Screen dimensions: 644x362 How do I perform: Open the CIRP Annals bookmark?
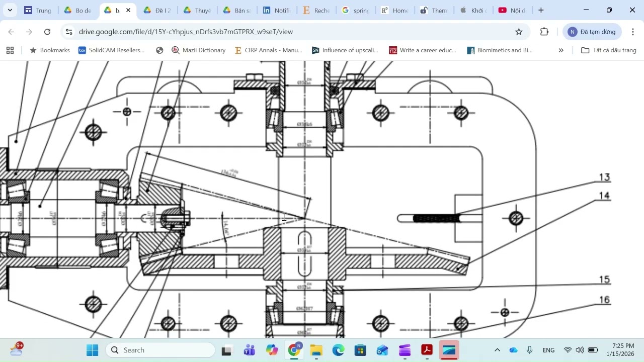pos(268,50)
